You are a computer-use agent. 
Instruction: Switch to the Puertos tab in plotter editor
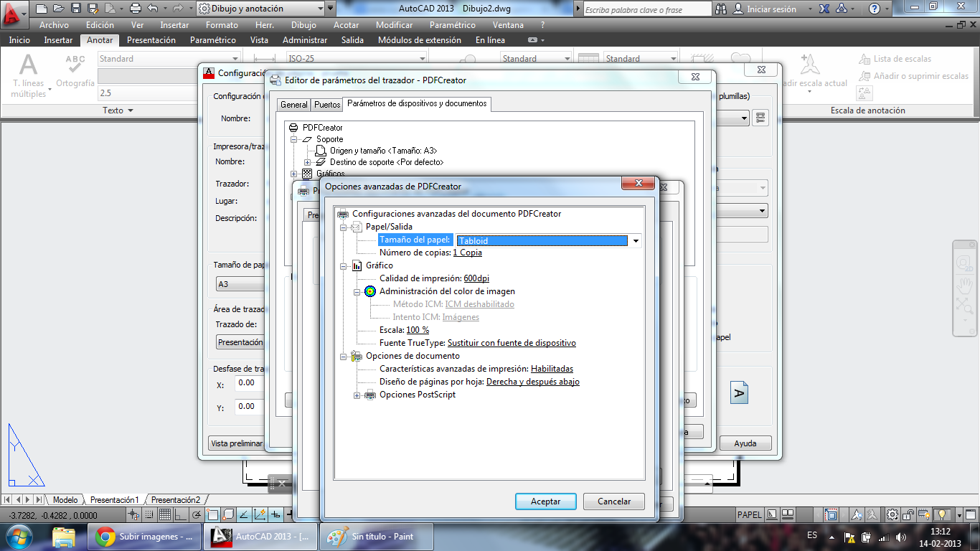[327, 105]
